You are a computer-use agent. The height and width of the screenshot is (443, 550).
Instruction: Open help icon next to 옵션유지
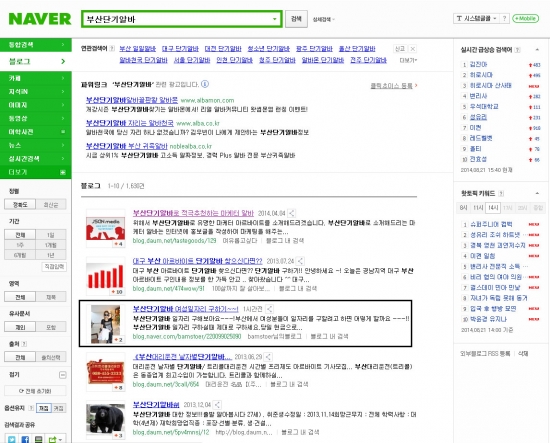[31, 408]
